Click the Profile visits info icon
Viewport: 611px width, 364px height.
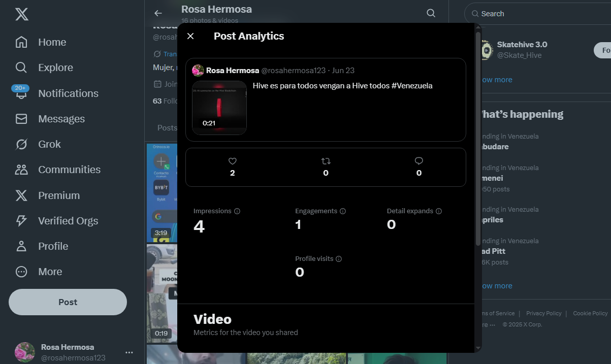339,259
